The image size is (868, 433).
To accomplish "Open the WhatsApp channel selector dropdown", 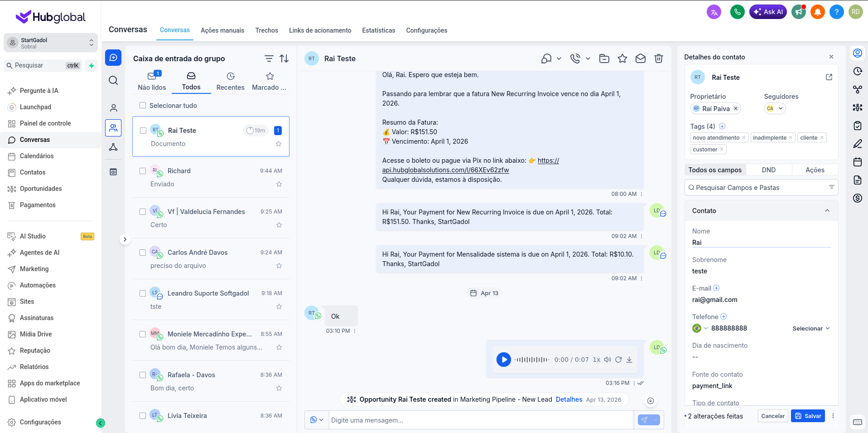I will (317, 420).
